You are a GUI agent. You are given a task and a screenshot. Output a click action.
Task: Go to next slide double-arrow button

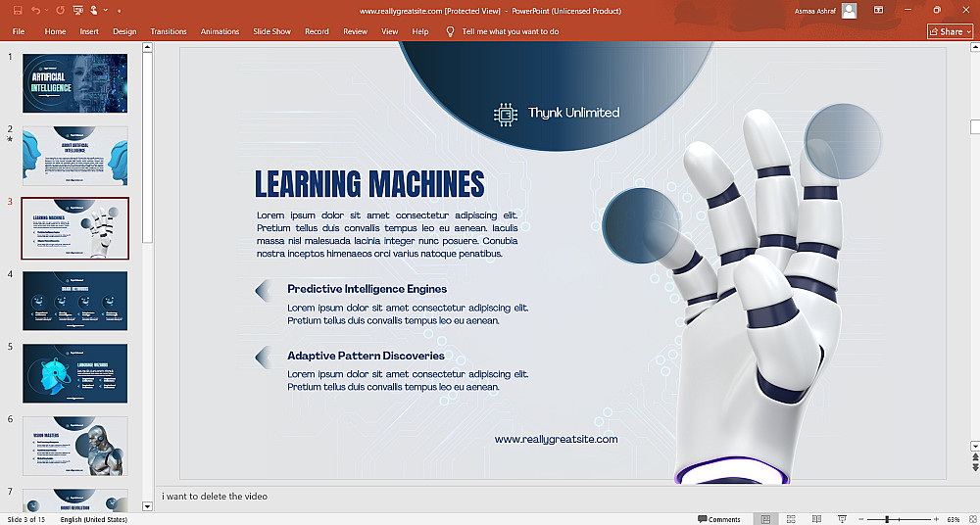click(974, 467)
